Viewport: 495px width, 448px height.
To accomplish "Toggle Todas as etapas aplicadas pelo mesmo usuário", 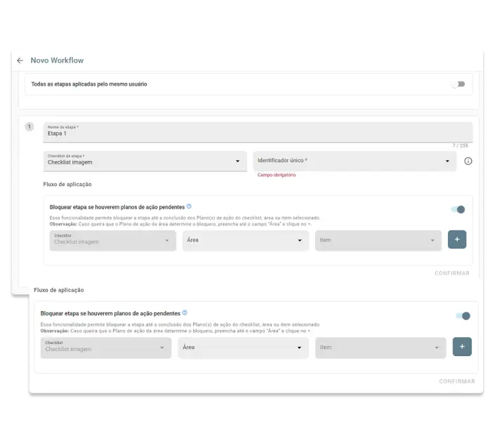I will coord(458,84).
